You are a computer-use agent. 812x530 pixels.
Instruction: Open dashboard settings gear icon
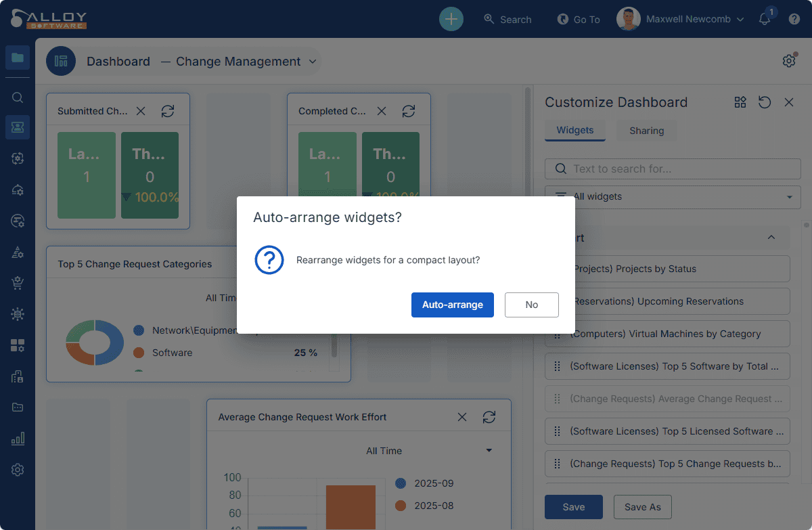[x=788, y=61]
